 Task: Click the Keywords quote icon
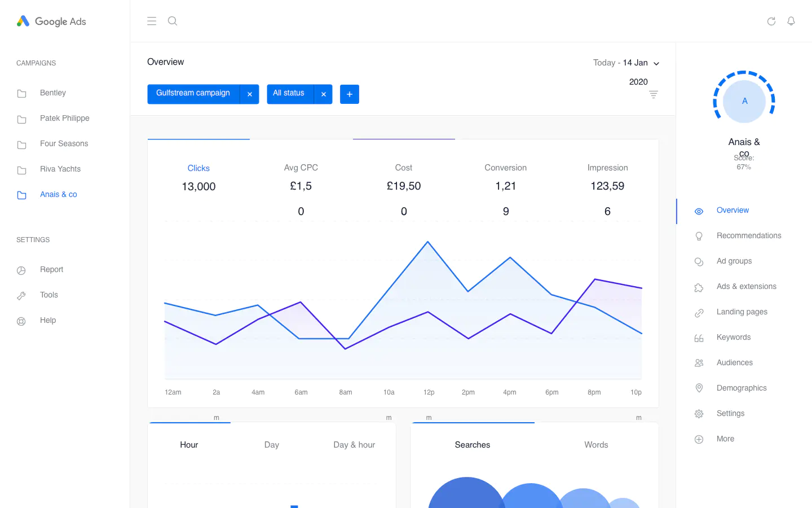[x=699, y=338]
